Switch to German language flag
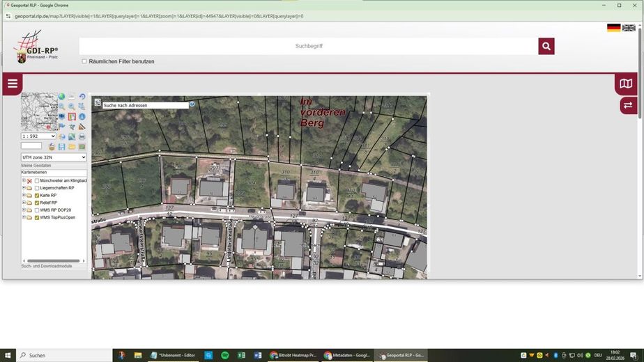 [613, 28]
